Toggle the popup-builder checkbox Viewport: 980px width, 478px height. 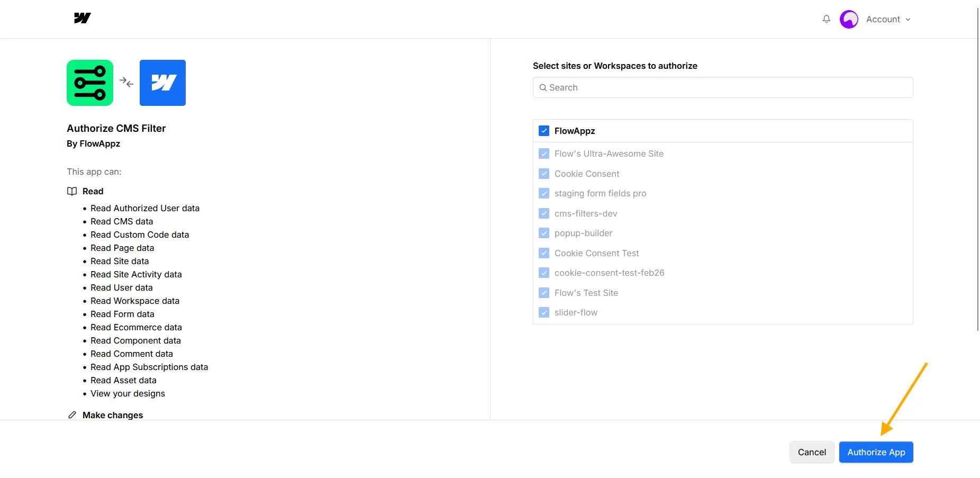coord(544,233)
